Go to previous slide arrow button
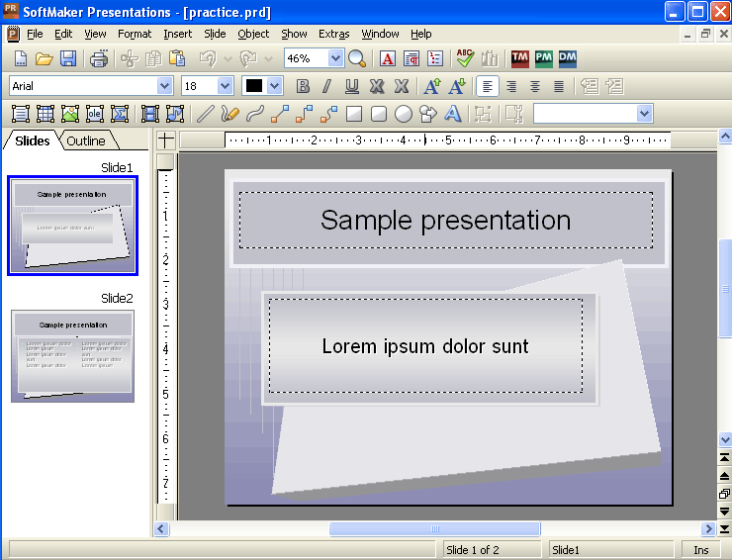Image resolution: width=732 pixels, height=560 pixels. coord(724,476)
